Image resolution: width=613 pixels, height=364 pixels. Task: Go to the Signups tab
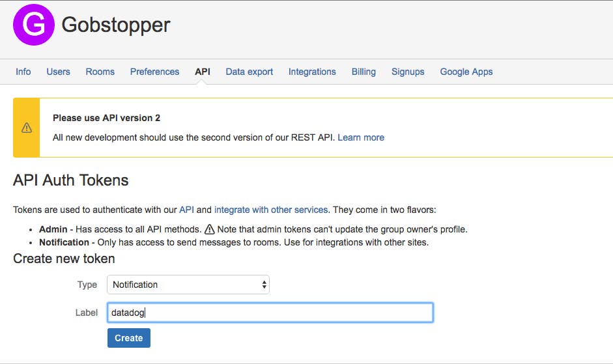click(408, 72)
